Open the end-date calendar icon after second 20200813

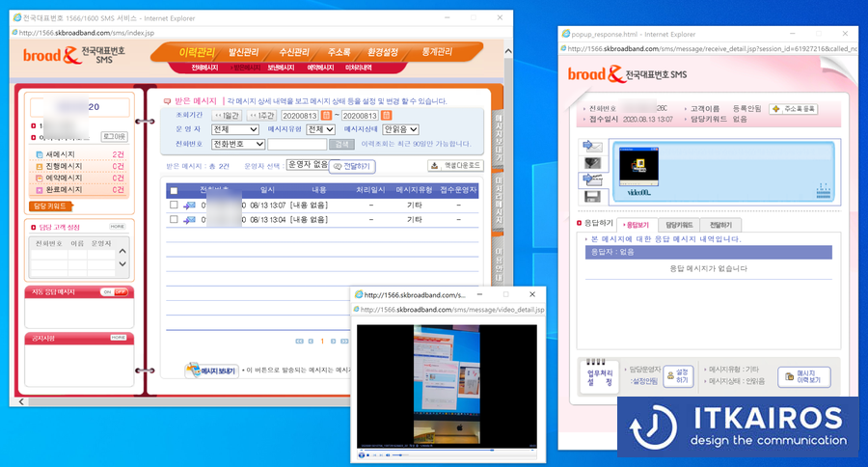[387, 115]
